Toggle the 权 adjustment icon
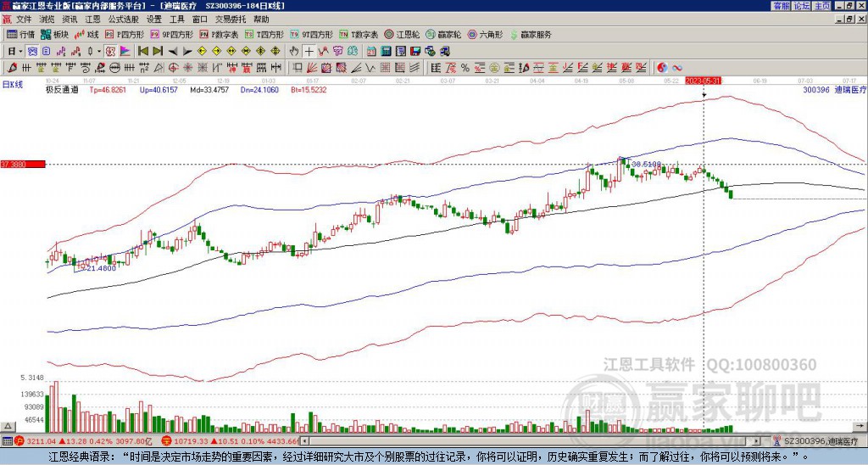Viewport: 868px width, 465px height. pyautogui.click(x=110, y=52)
